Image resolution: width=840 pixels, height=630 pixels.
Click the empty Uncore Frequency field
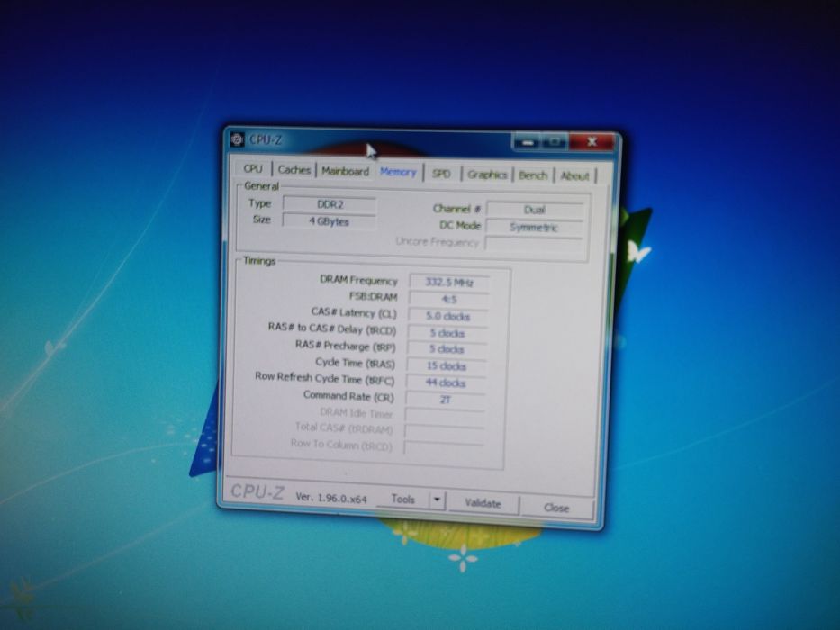click(533, 244)
